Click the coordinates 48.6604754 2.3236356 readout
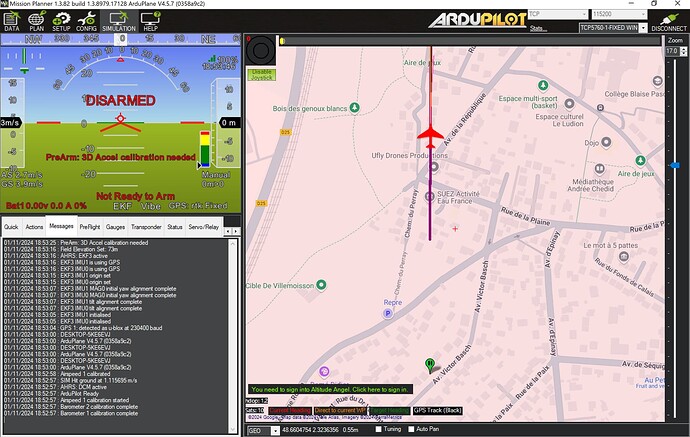Image resolution: width=690 pixels, height=437 pixels. click(x=310, y=430)
